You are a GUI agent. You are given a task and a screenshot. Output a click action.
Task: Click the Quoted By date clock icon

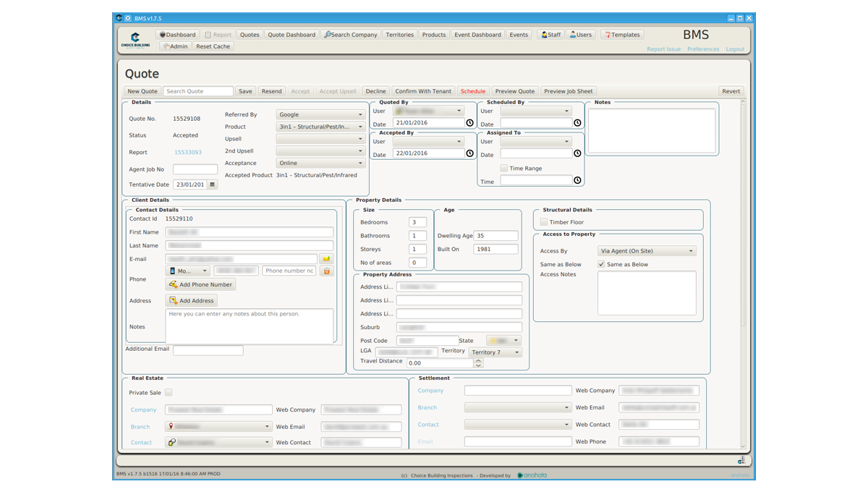[x=470, y=123]
